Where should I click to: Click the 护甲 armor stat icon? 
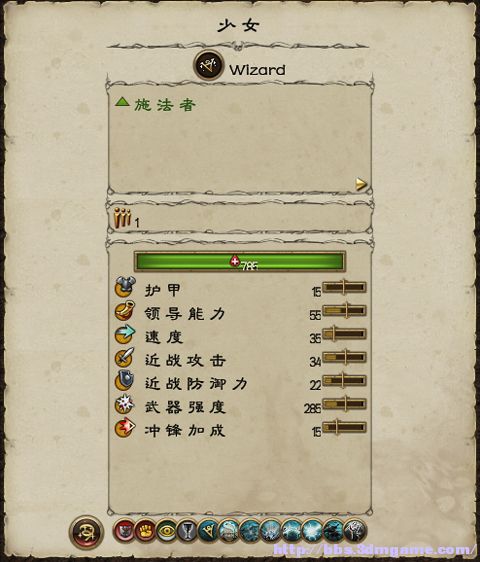point(124,287)
